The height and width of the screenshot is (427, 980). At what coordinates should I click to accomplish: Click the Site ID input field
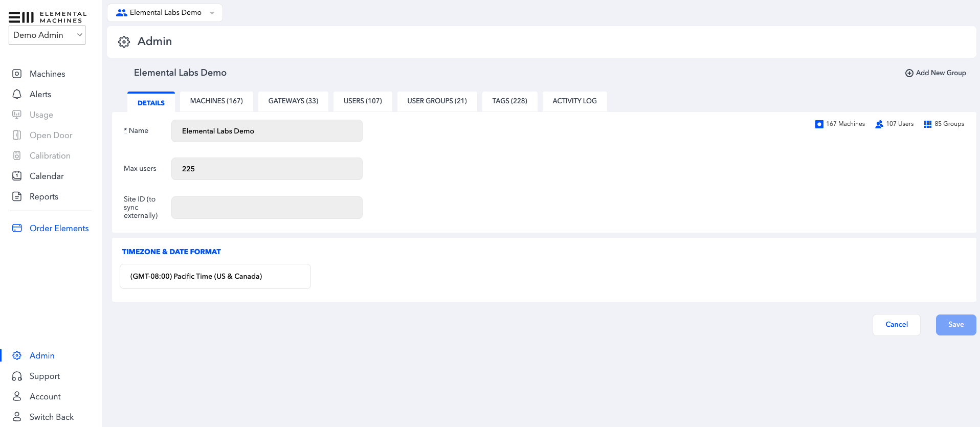click(267, 208)
